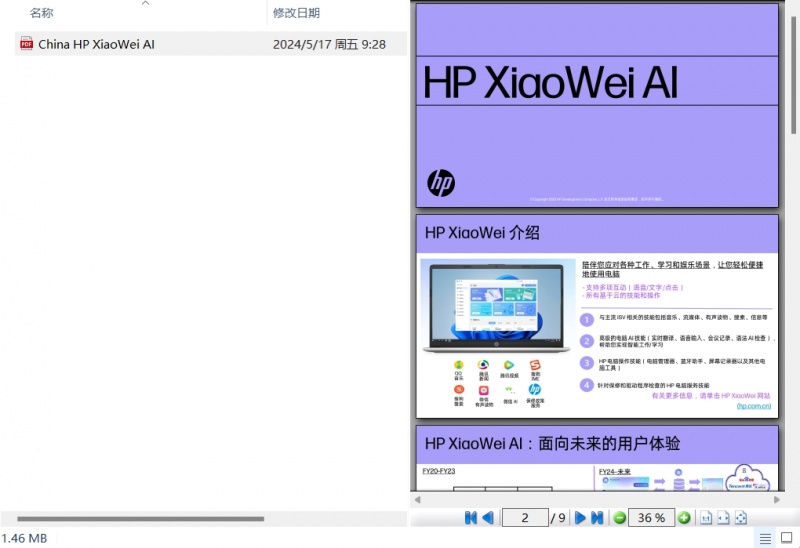Click the / 9 total page count

coord(558,518)
